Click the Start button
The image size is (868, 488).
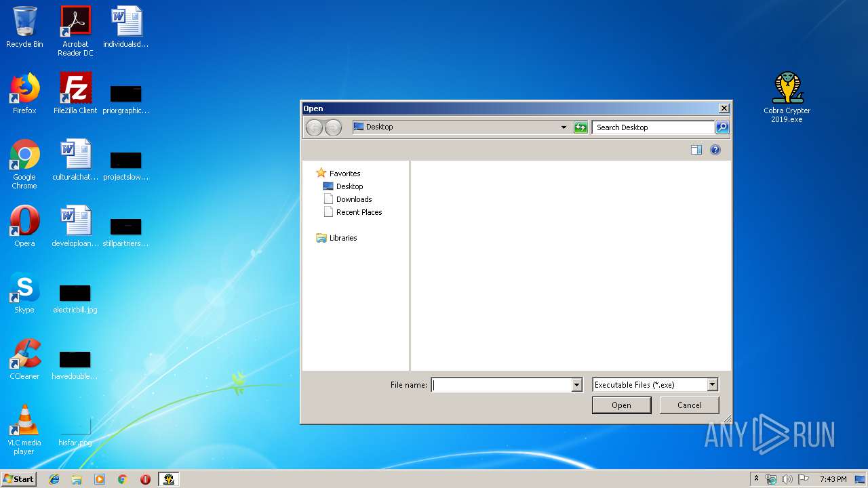[19, 479]
